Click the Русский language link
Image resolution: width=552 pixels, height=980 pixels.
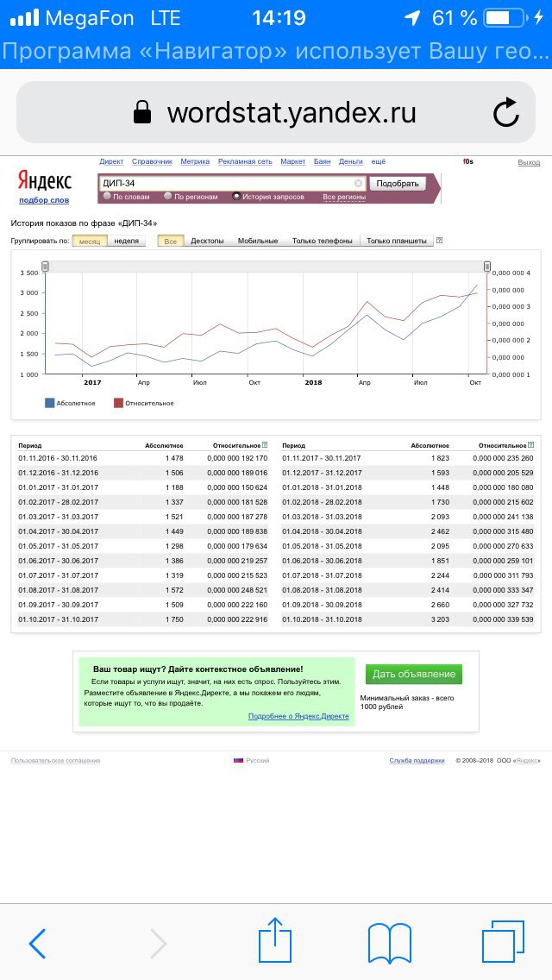(258, 761)
